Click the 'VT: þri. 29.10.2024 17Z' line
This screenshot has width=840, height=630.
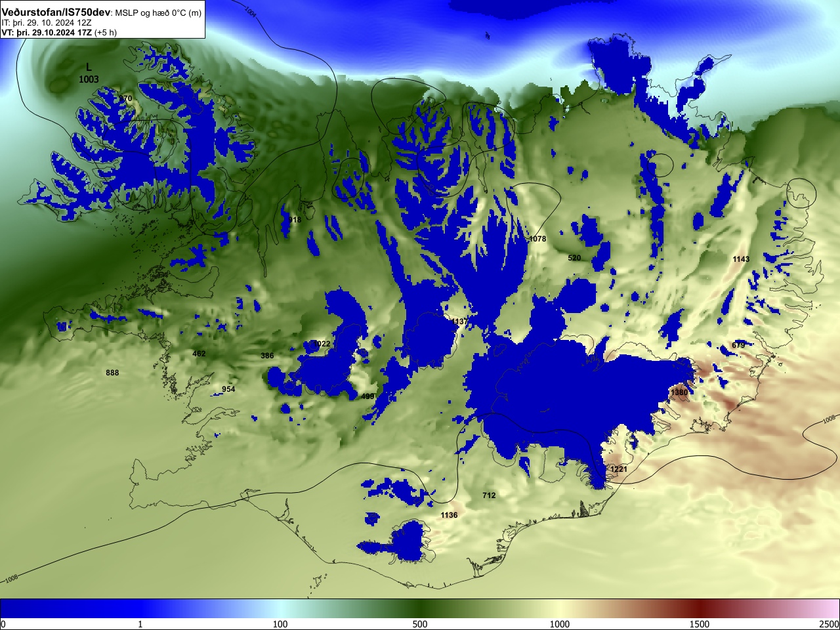pos(46,32)
